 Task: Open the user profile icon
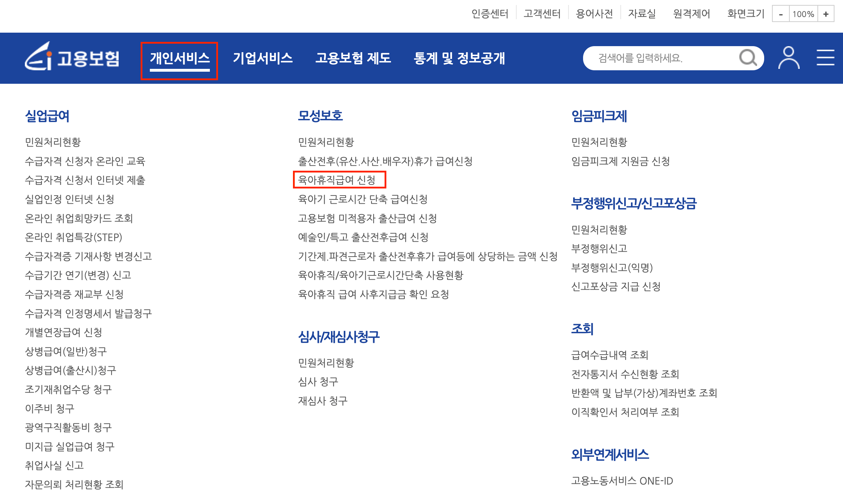[789, 57]
